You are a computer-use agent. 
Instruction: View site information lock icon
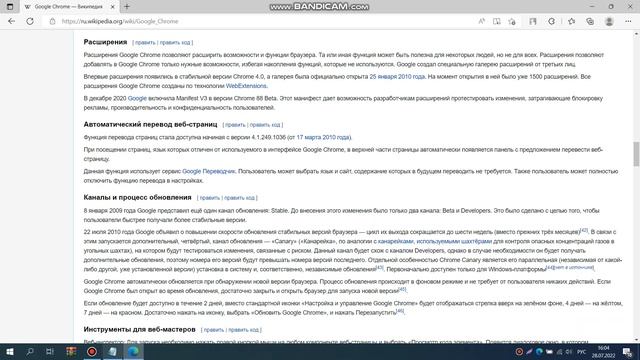pyautogui.click(x=52, y=21)
